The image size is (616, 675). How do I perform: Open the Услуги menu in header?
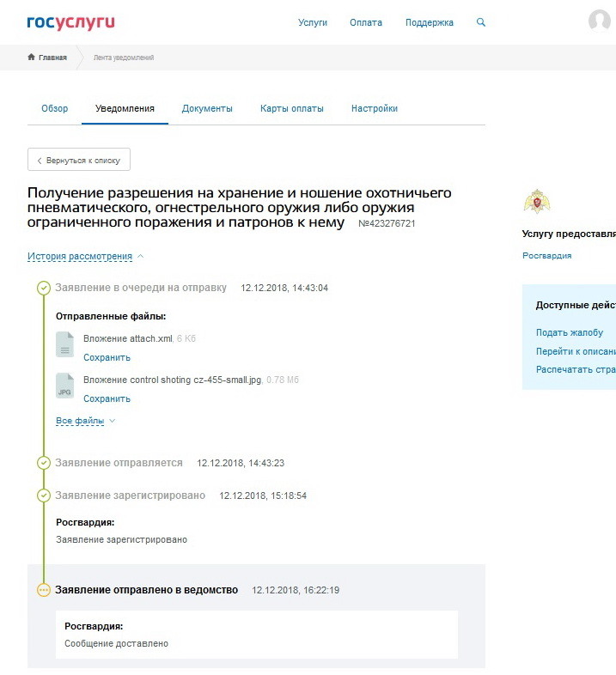pos(313,22)
